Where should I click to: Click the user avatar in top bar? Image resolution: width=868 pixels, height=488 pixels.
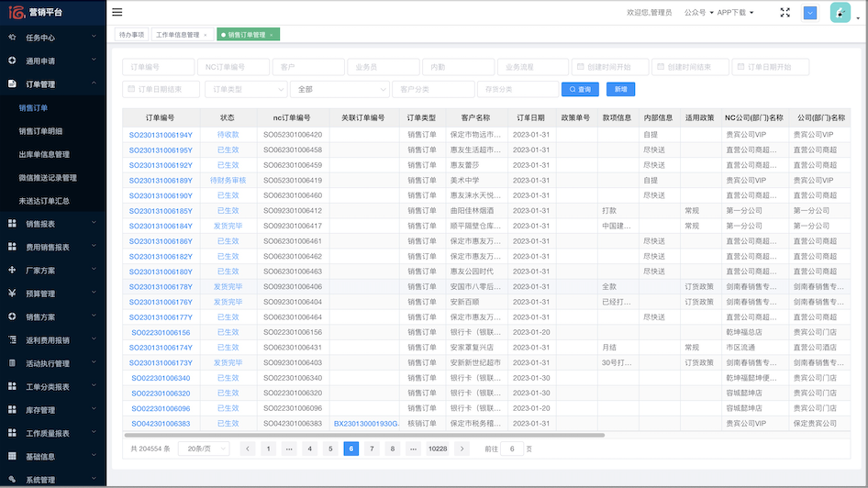(840, 13)
